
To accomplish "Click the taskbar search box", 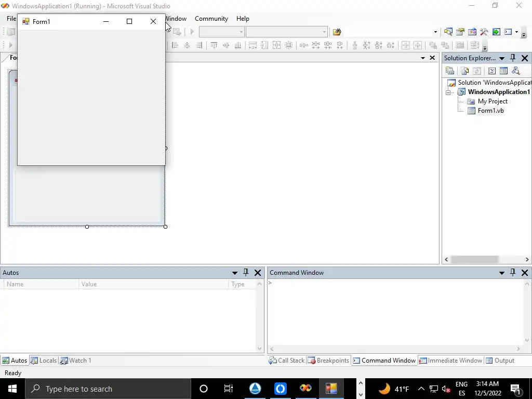I will click(108, 389).
